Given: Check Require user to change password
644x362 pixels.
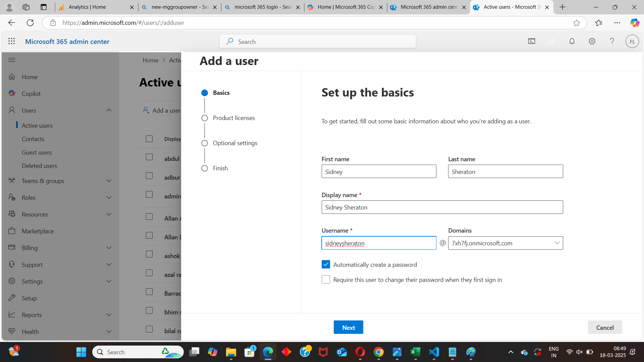Looking at the screenshot, I should 326,280.
